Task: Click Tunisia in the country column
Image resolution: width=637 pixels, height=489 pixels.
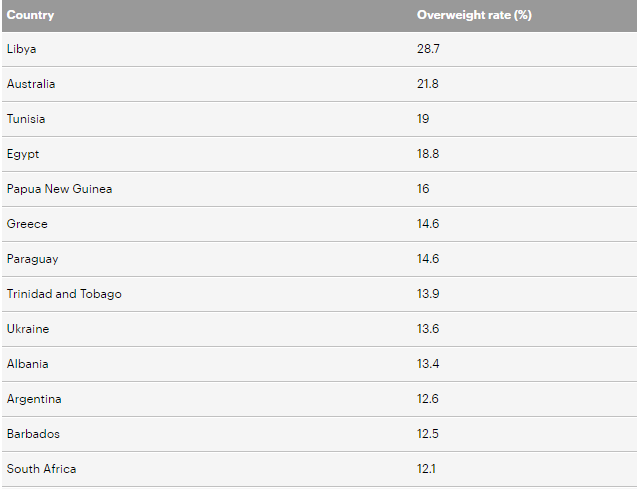Action: pyautogui.click(x=26, y=119)
